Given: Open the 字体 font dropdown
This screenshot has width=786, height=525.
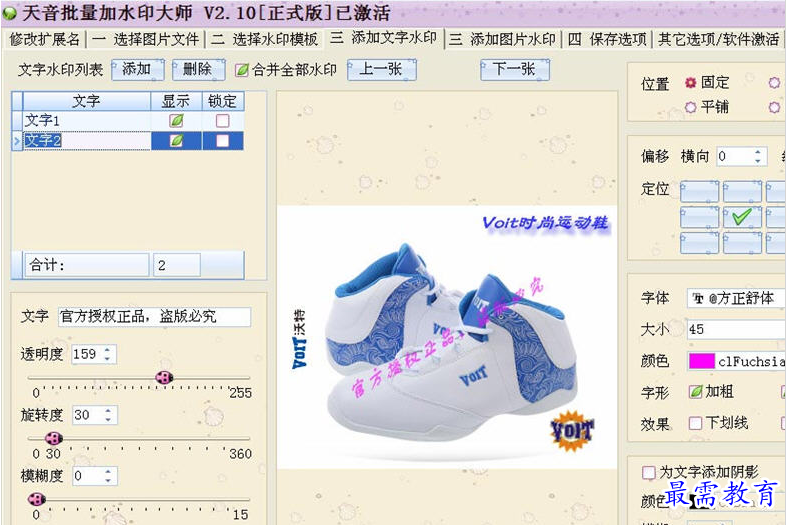Looking at the screenshot, I should pos(736,298).
